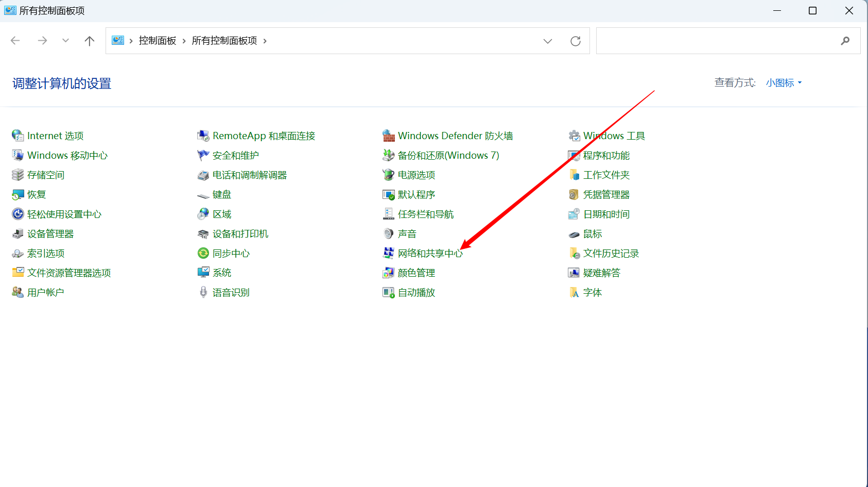Open Windows Defender 防火墙 settings
Viewport: 868px width, 487px height.
click(456, 136)
